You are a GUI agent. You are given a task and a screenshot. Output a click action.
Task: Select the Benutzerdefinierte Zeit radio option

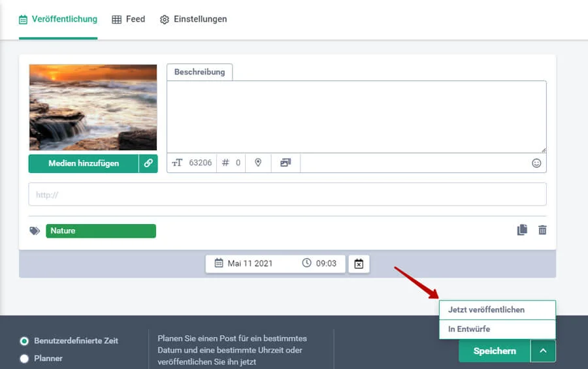[25, 341]
